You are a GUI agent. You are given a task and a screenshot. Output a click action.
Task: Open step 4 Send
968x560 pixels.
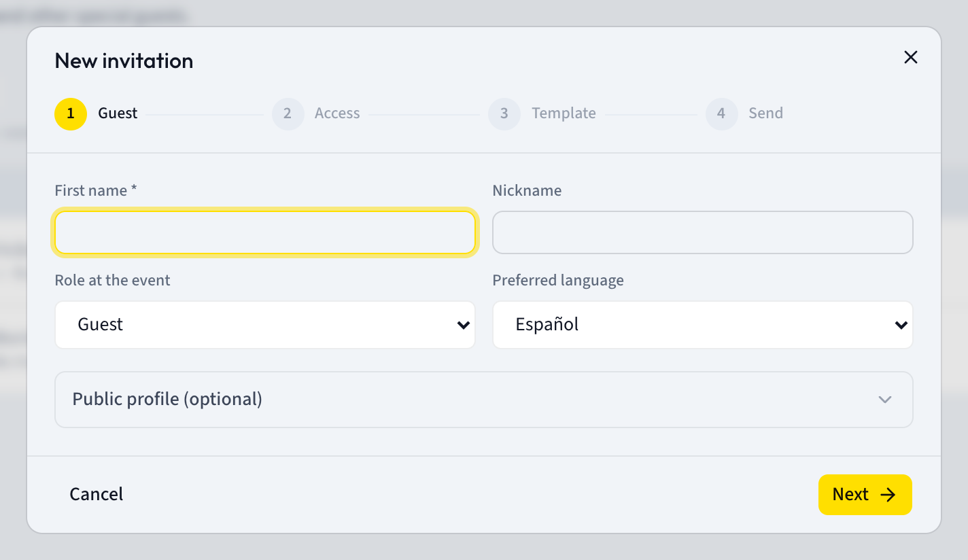[744, 113]
